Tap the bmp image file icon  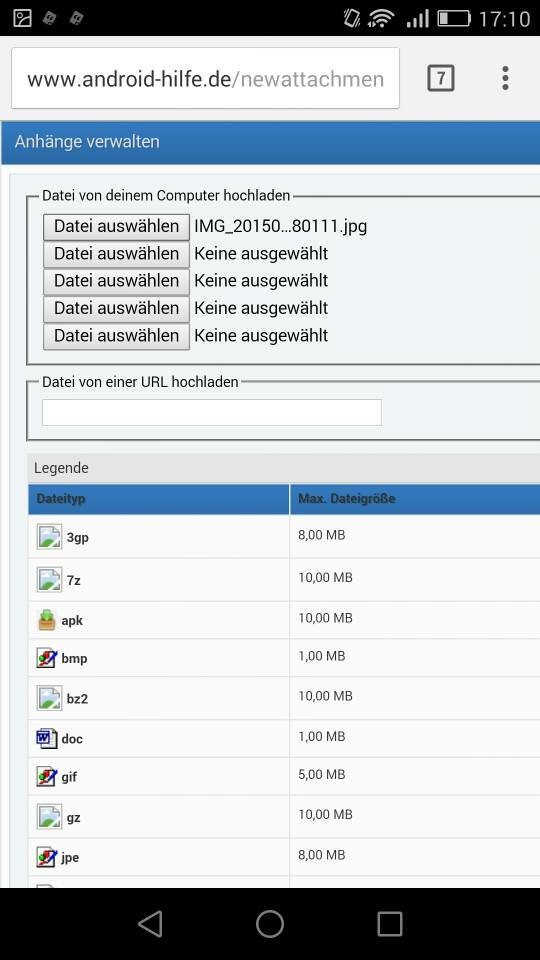coord(47,659)
